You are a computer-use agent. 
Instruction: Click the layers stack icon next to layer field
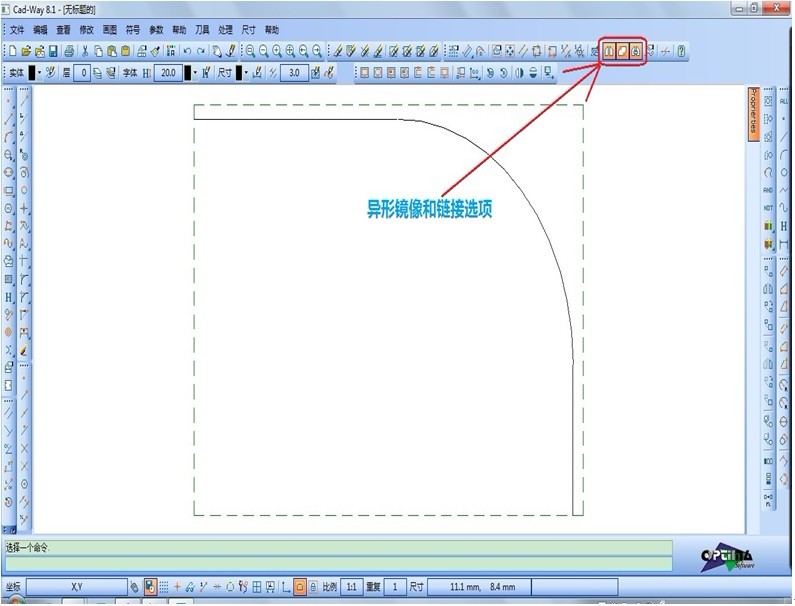(x=98, y=73)
